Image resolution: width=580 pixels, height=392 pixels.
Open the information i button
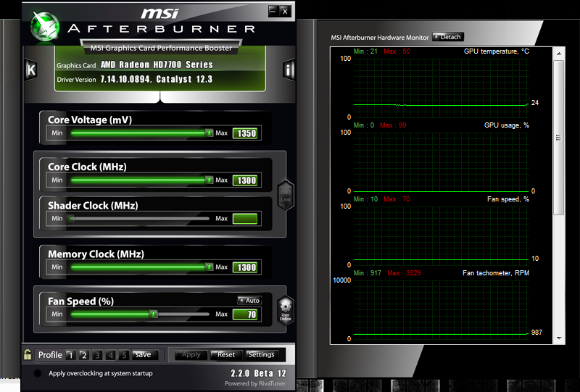coord(289,70)
